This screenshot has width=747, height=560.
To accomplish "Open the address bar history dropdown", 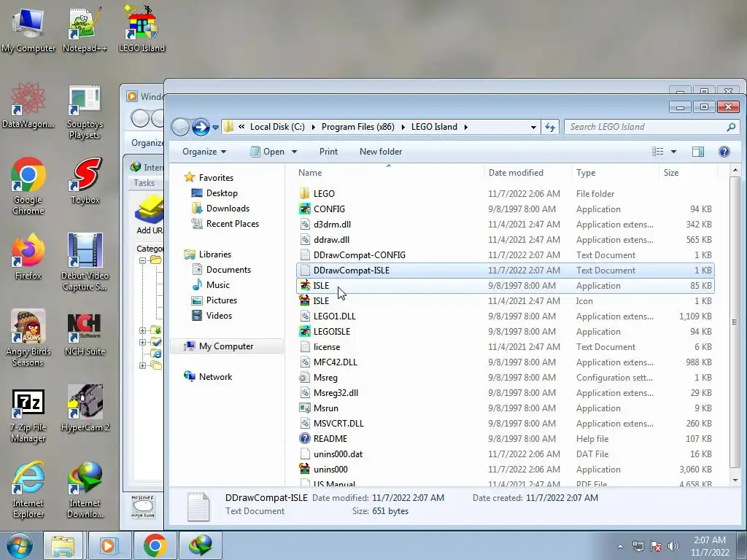I will (x=533, y=127).
